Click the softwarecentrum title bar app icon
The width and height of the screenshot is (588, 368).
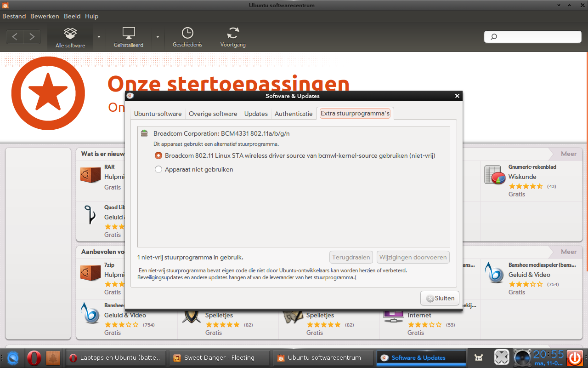point(6,5)
